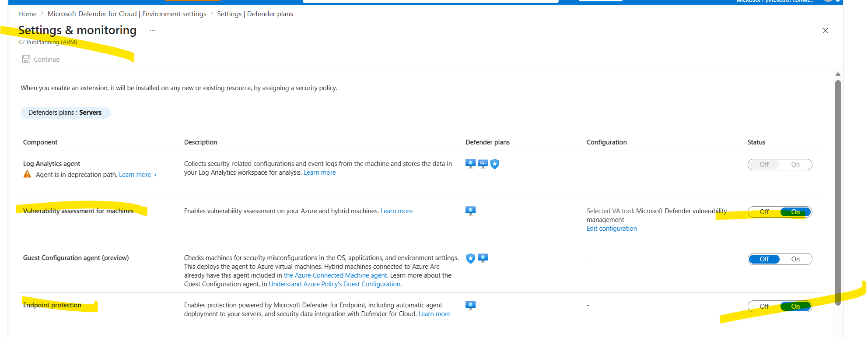
Task: Click the Selected VA tool configuration text
Action: [x=657, y=215]
